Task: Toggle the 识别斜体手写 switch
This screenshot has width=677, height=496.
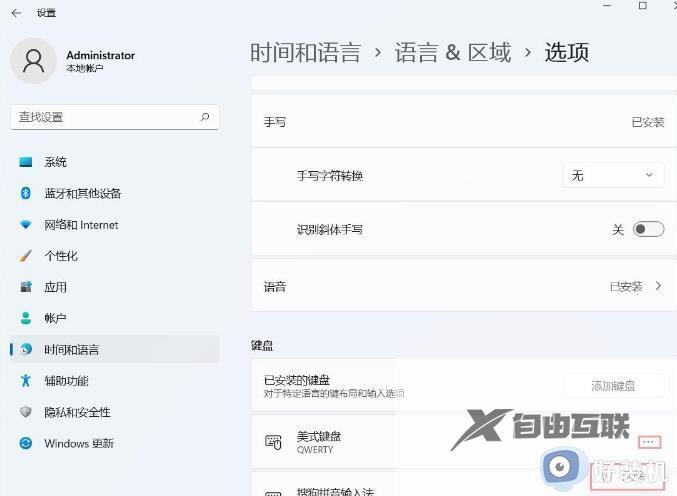Action: [x=648, y=229]
